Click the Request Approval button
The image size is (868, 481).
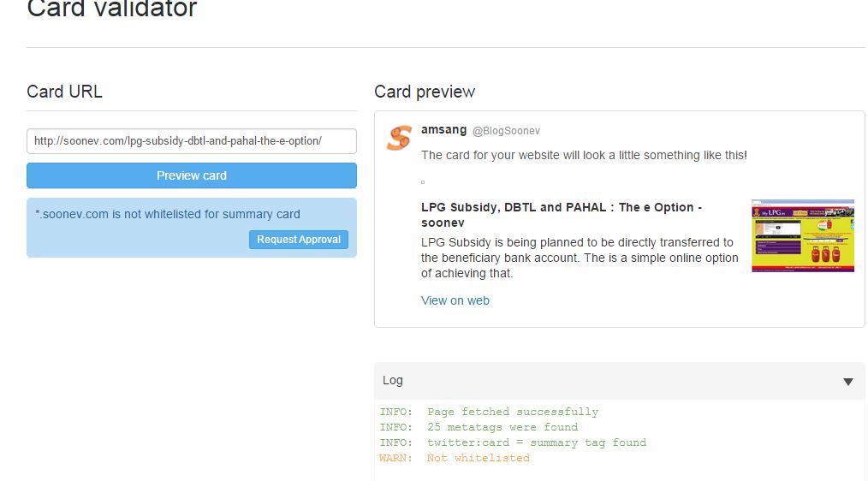[299, 239]
